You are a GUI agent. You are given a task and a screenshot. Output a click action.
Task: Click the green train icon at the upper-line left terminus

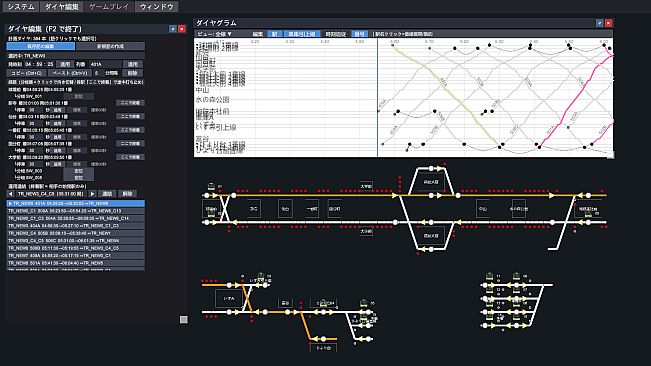click(x=211, y=186)
